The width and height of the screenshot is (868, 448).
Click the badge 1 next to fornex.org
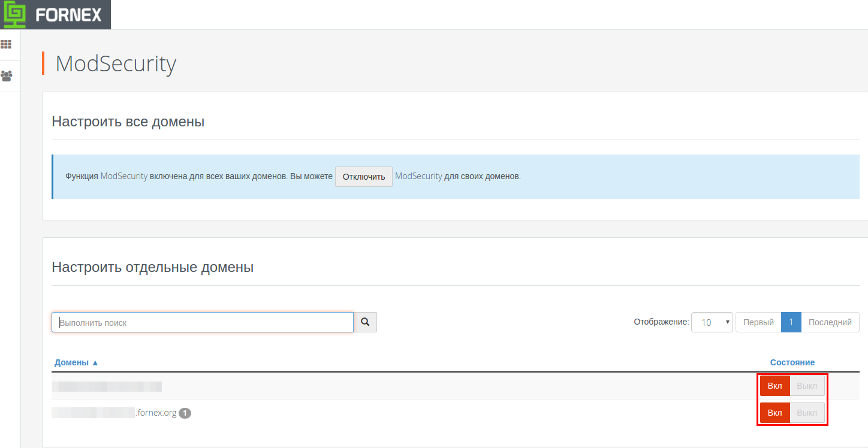[185, 413]
